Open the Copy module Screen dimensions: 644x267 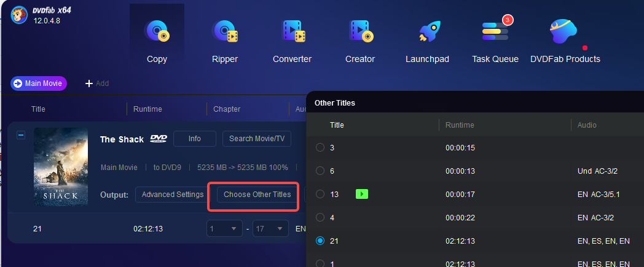pyautogui.click(x=157, y=41)
